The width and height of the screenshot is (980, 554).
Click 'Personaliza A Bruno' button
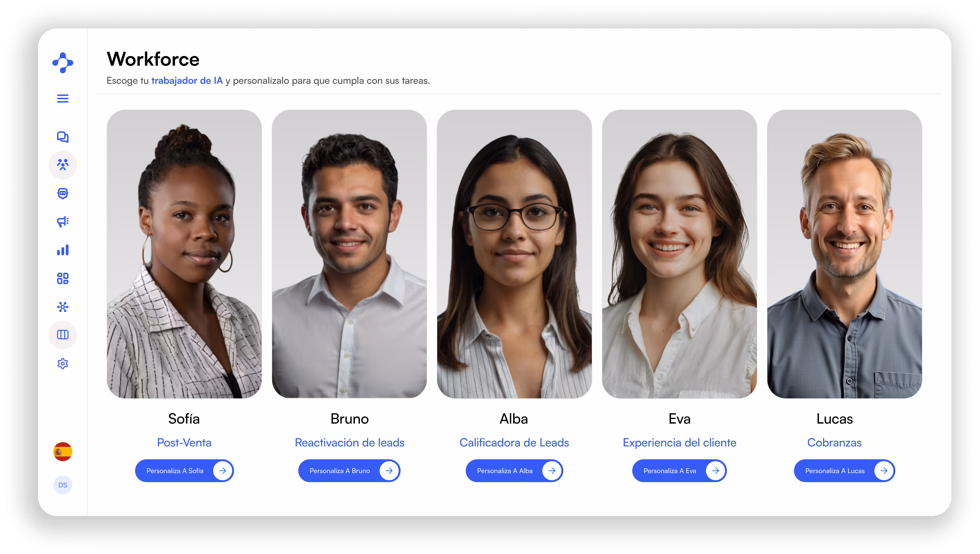349,471
